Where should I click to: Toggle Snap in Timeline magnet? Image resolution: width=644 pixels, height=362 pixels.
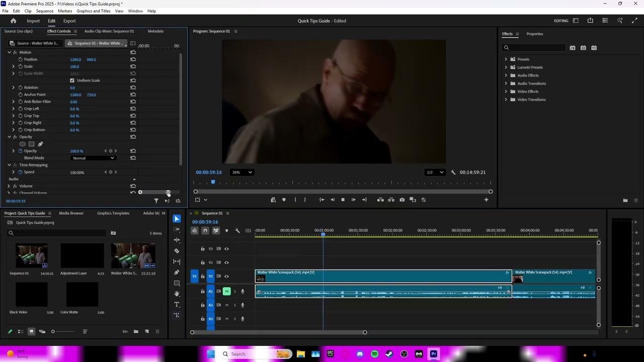click(x=205, y=231)
